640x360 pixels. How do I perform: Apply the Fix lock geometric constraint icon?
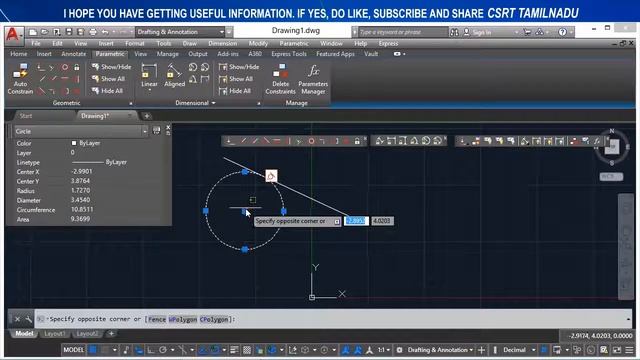77,67
